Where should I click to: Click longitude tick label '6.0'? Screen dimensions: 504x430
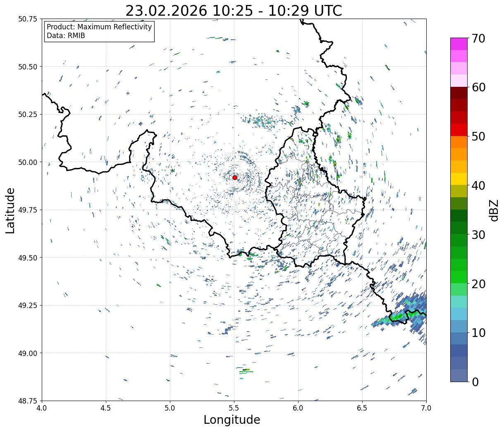click(x=298, y=408)
